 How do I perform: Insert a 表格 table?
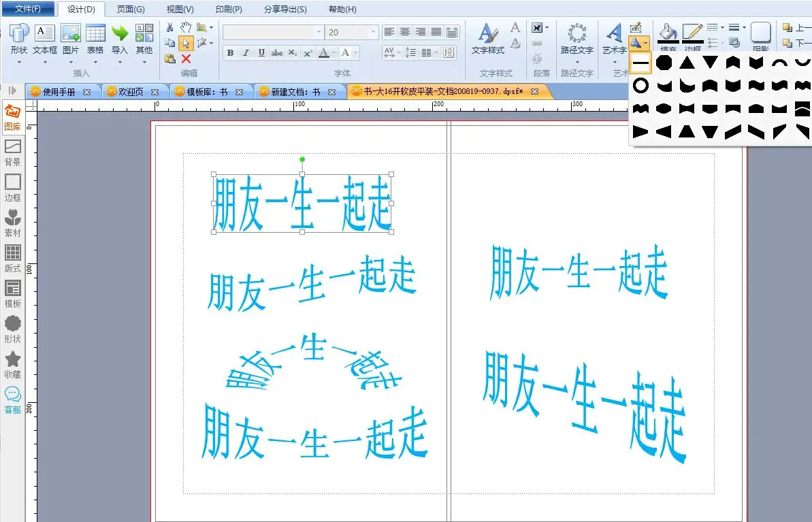coord(95,39)
